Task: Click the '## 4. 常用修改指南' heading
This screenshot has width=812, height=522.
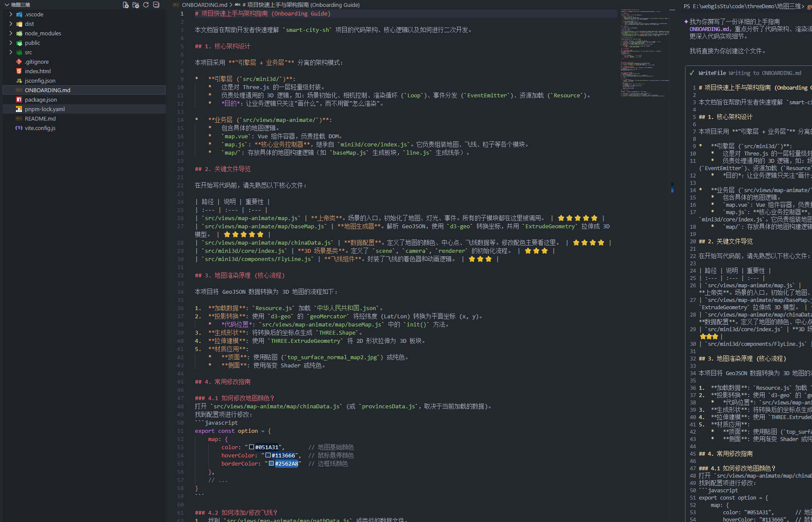Action: (222, 382)
